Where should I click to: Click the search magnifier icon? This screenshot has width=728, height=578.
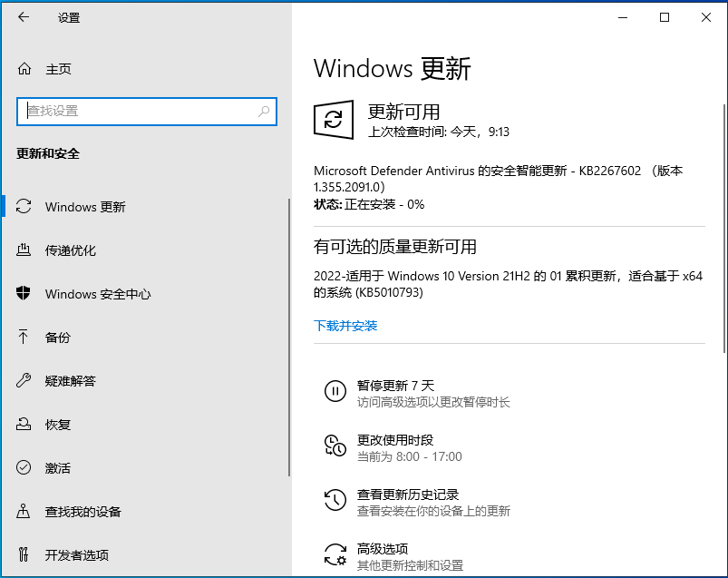[x=264, y=112]
